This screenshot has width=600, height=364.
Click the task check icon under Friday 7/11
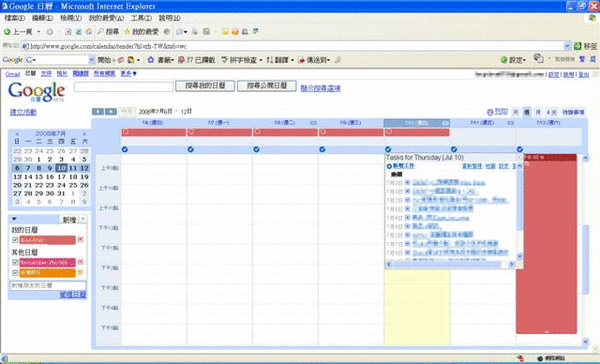454,149
